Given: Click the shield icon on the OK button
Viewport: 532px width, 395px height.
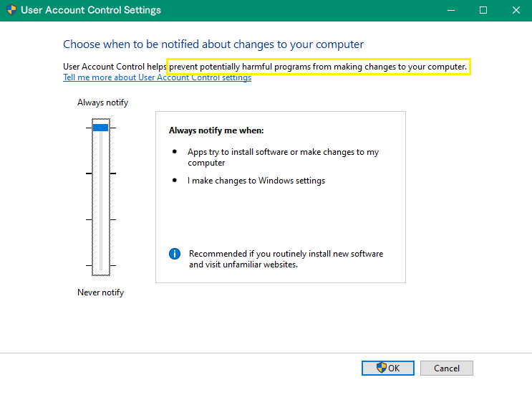Looking at the screenshot, I should click(x=382, y=368).
